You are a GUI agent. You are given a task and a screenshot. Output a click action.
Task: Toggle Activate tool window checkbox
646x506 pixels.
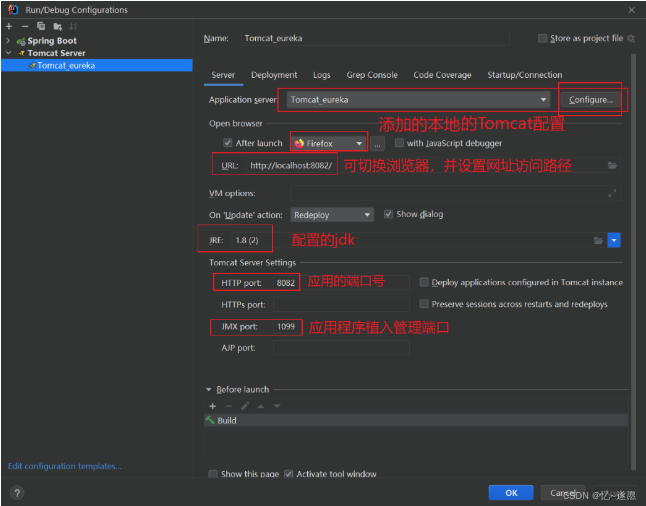click(289, 474)
